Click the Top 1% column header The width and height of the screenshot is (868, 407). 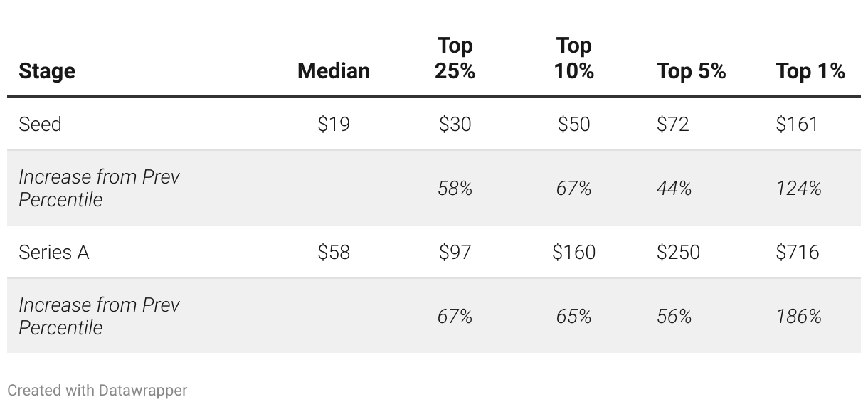[x=810, y=71]
